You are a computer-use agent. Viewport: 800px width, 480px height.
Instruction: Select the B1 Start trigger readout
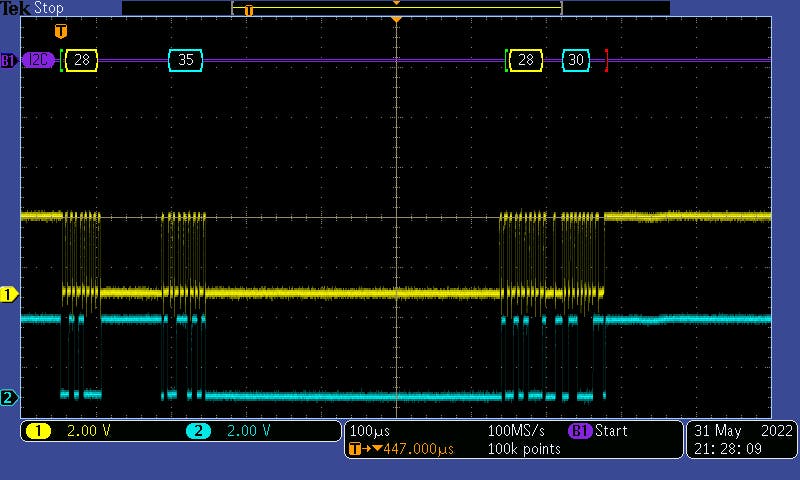600,431
